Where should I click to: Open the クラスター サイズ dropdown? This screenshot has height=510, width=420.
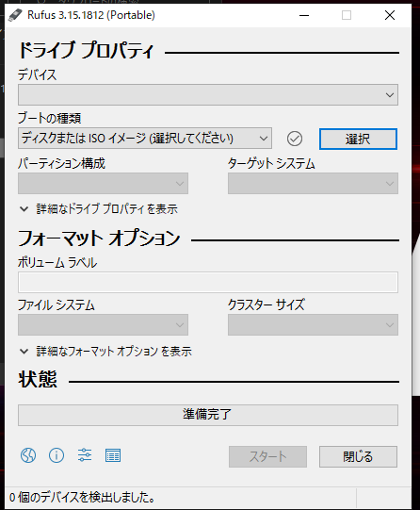click(313, 324)
